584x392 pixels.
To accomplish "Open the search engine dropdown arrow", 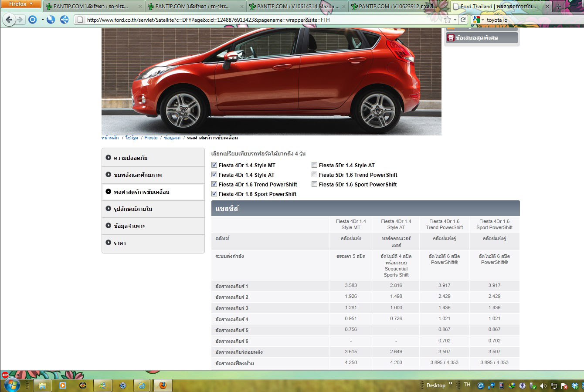I will coord(482,20).
